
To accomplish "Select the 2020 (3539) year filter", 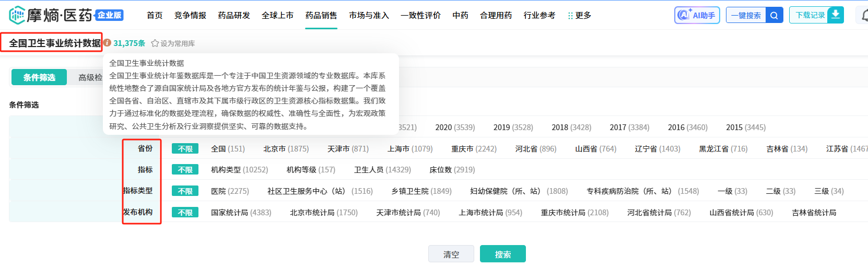I will [455, 127].
